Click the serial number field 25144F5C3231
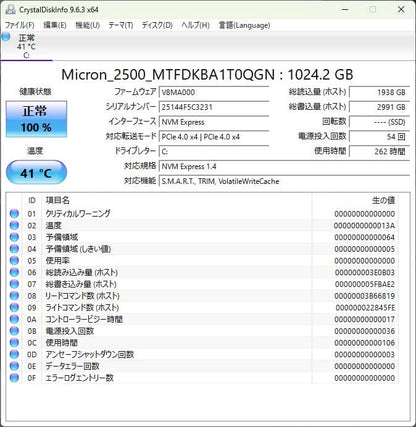Screen dimensions: 416x427 pos(214,107)
